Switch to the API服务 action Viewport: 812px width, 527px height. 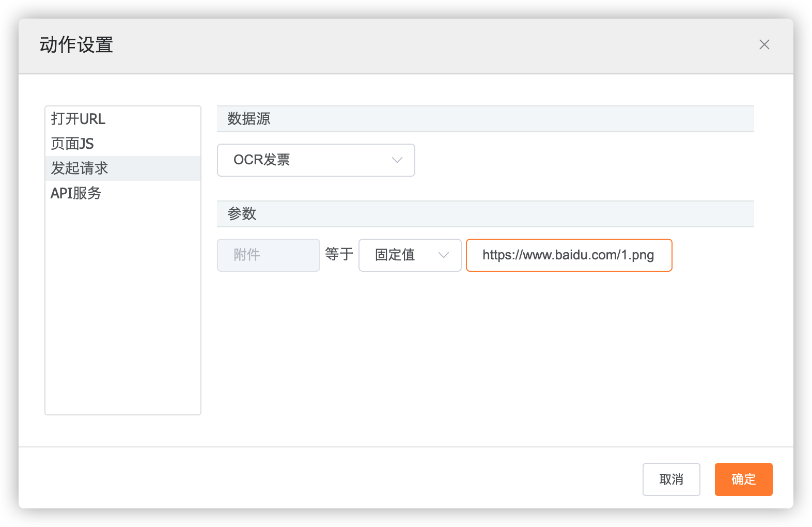[76, 193]
